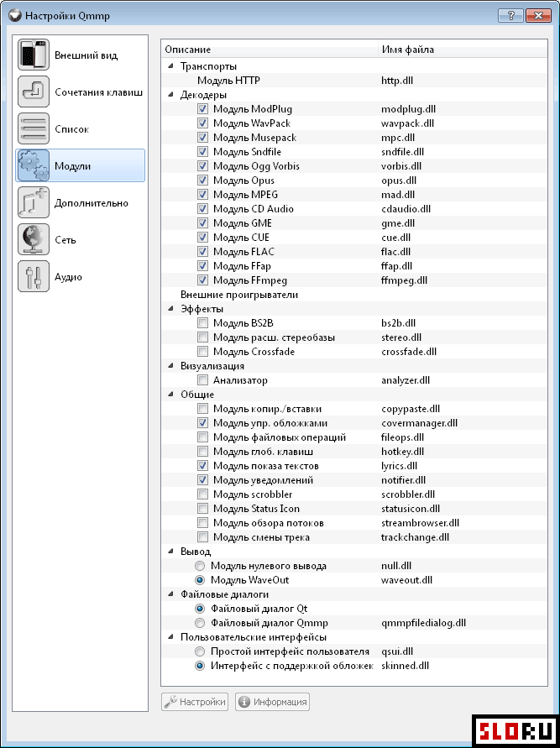
Task: Enable Модуль глоб. клавиш checkbox
Action: (202, 452)
